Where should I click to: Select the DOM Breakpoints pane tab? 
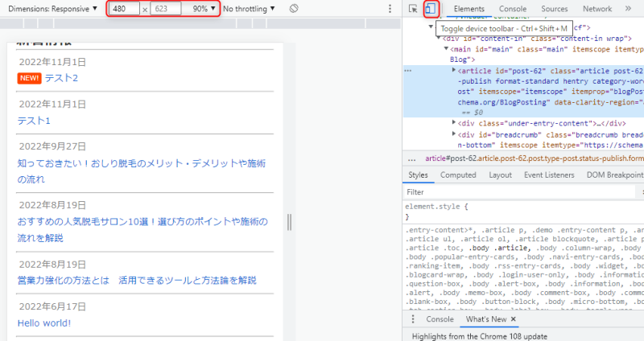(x=615, y=175)
